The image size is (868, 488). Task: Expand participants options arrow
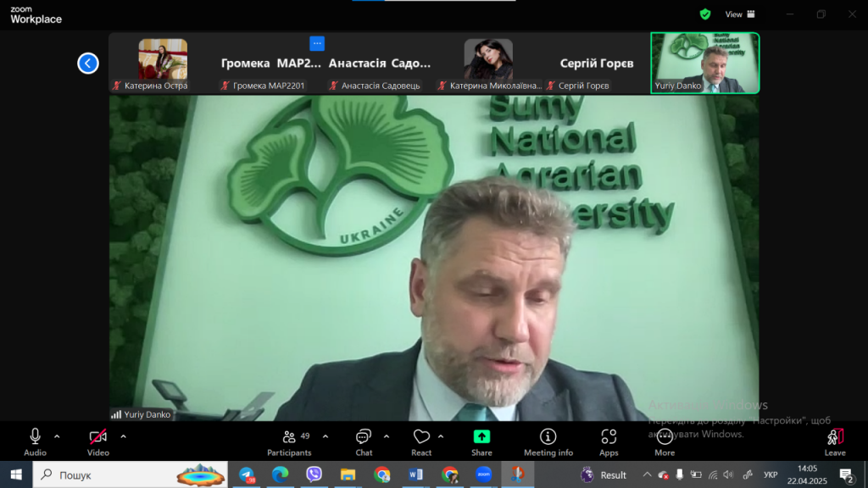(325, 436)
